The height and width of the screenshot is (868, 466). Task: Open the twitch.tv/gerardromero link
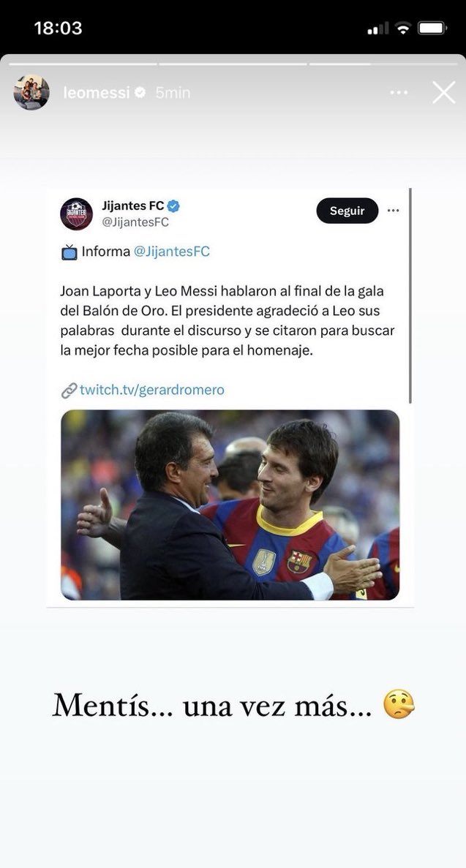click(x=152, y=390)
